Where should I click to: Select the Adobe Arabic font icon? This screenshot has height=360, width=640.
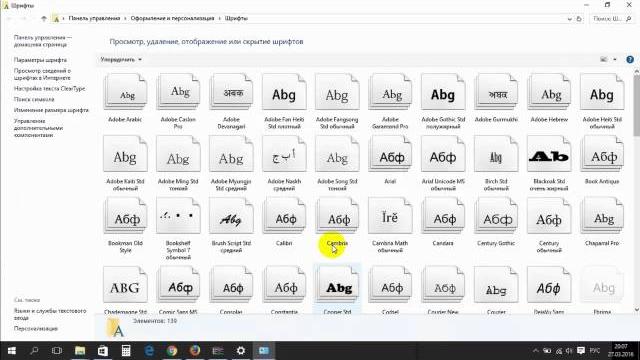coord(125,92)
